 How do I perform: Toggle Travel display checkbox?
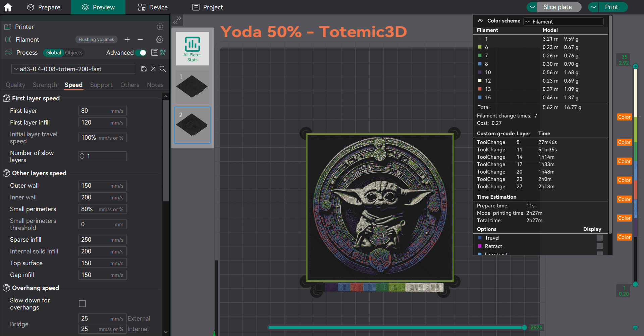point(600,238)
